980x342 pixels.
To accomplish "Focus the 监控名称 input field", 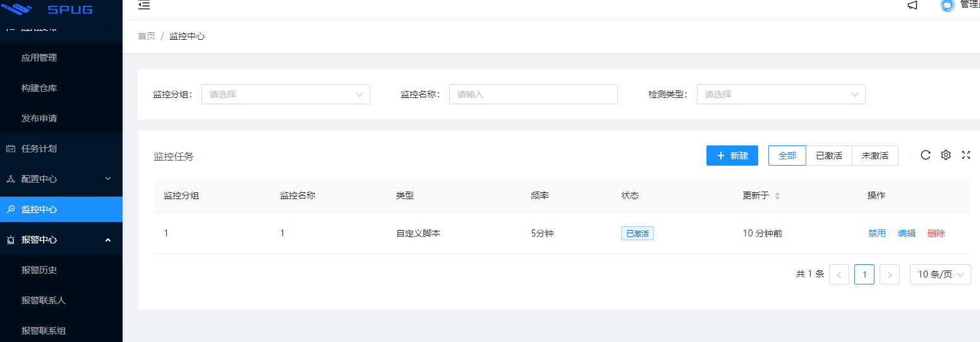I will click(x=533, y=94).
